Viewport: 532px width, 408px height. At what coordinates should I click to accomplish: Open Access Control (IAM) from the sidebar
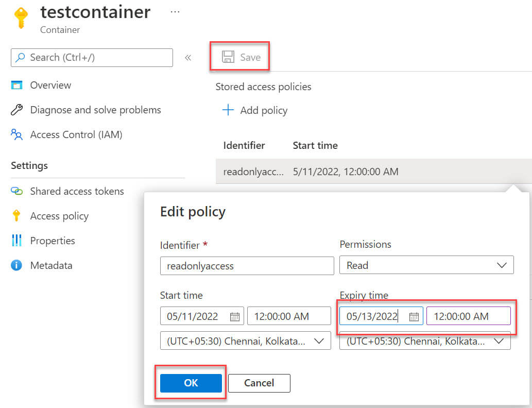(x=16, y=134)
